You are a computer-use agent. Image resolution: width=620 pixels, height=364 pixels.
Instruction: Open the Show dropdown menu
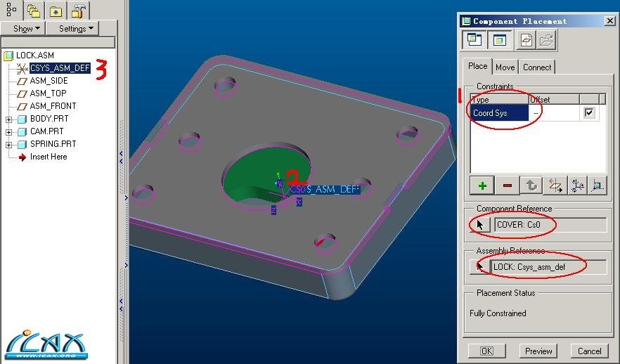27,28
